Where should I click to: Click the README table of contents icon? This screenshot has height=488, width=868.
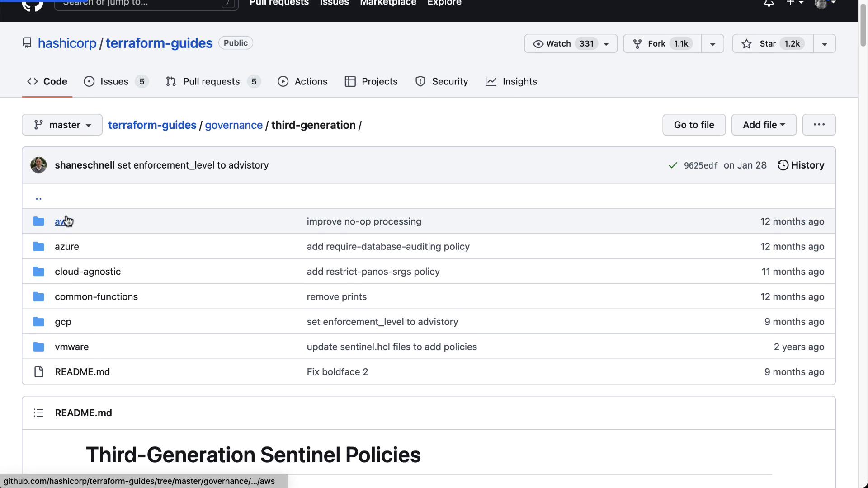click(38, 413)
